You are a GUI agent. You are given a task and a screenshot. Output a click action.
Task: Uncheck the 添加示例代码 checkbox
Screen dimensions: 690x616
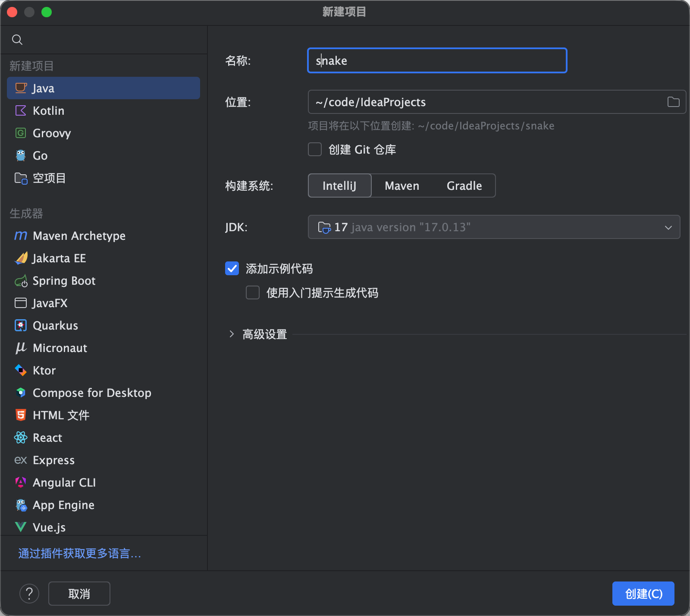pyautogui.click(x=232, y=268)
